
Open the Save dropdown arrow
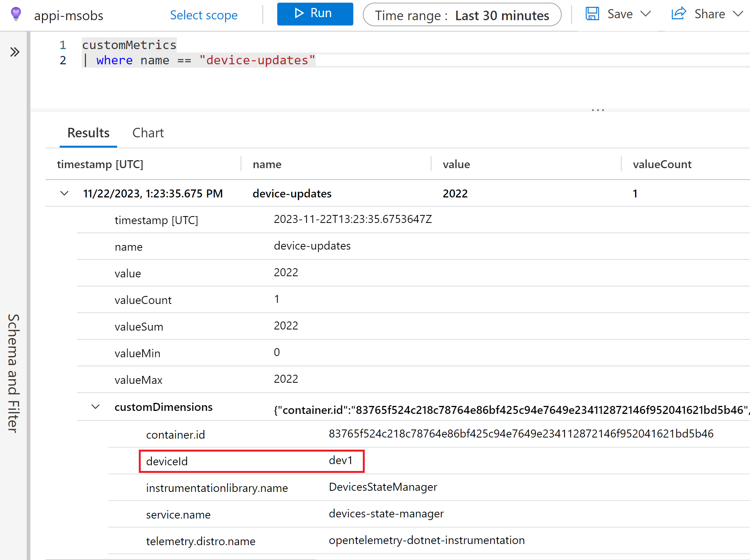pos(645,14)
